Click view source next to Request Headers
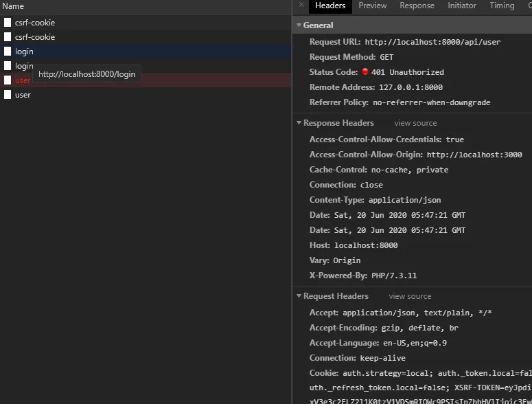 [410, 296]
